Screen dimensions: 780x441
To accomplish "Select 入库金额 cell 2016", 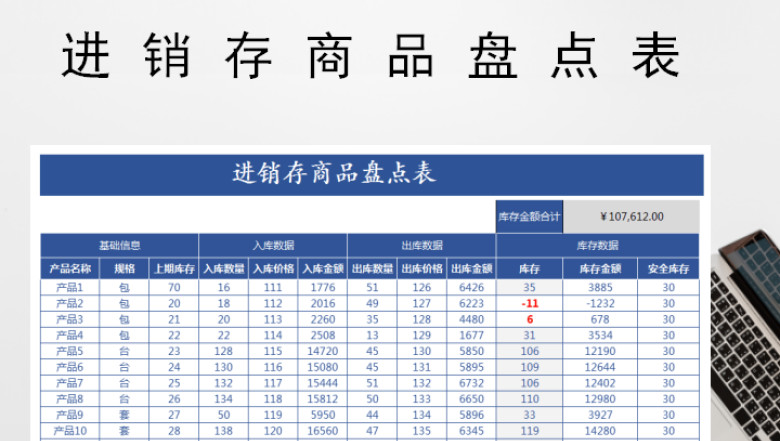I will tap(323, 303).
